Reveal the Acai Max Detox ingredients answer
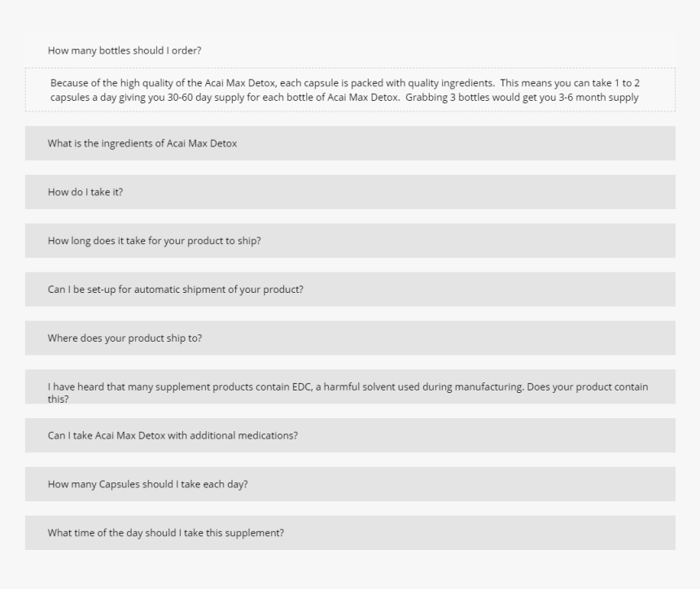This screenshot has width=700, height=589. pyautogui.click(x=350, y=143)
